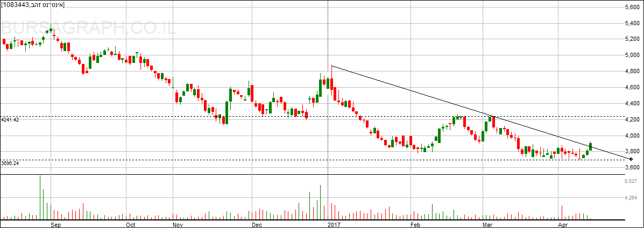Select the 5,200 price axis label
Screen dimensions: 644x228
(x=633, y=39)
